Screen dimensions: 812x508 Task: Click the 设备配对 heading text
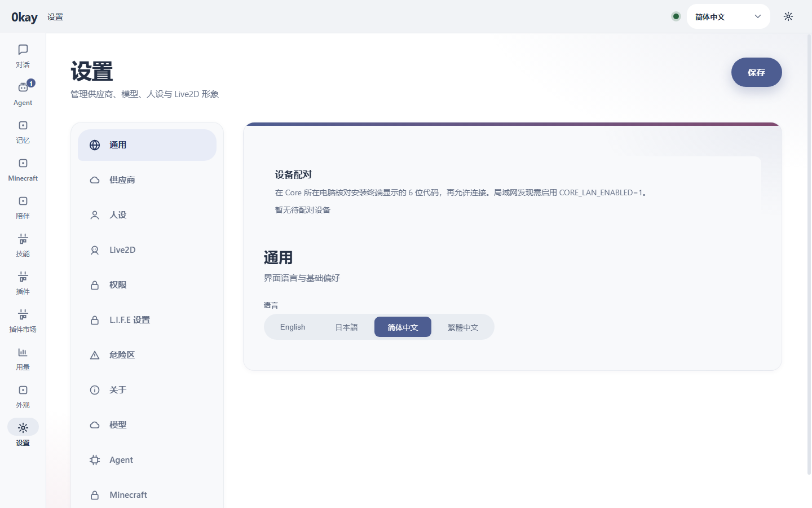coord(293,174)
